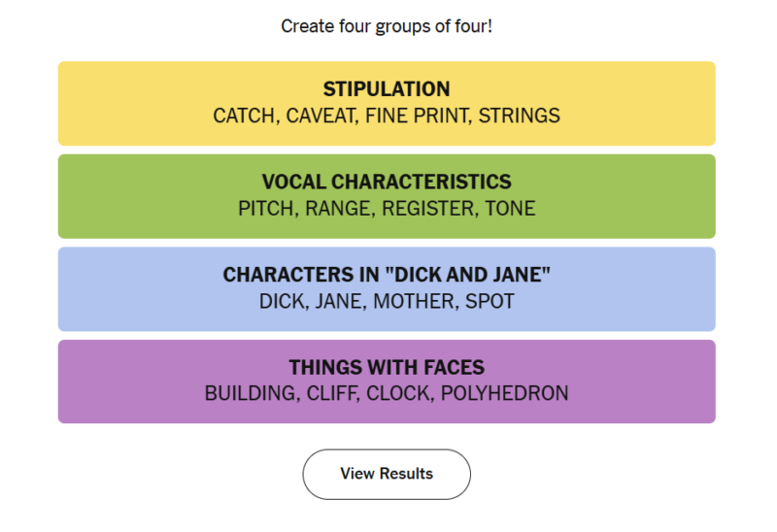Select the STIPULATION category title
Screen dimensions: 777x532
pyautogui.click(x=387, y=89)
